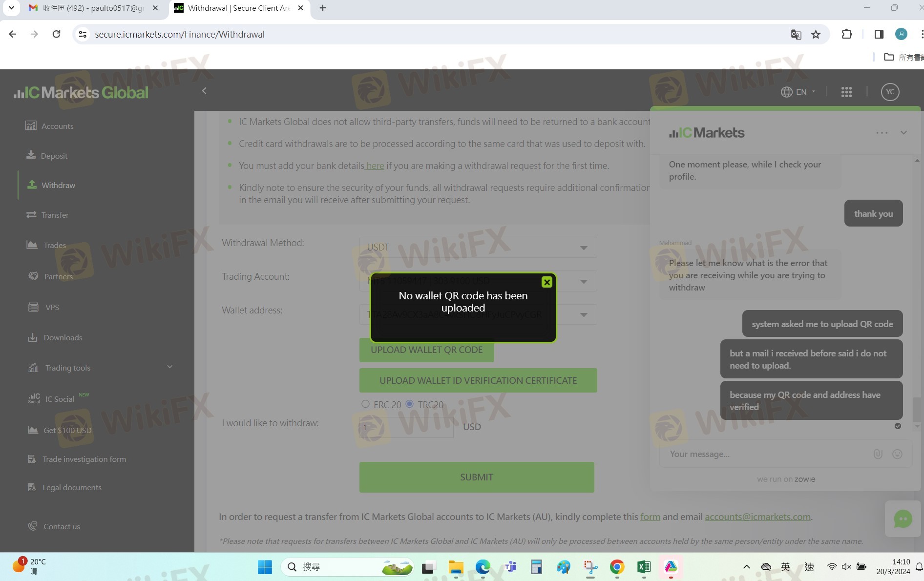Screen dimensions: 924x581
Task: Click the IC Social icon
Action: [x=34, y=399]
